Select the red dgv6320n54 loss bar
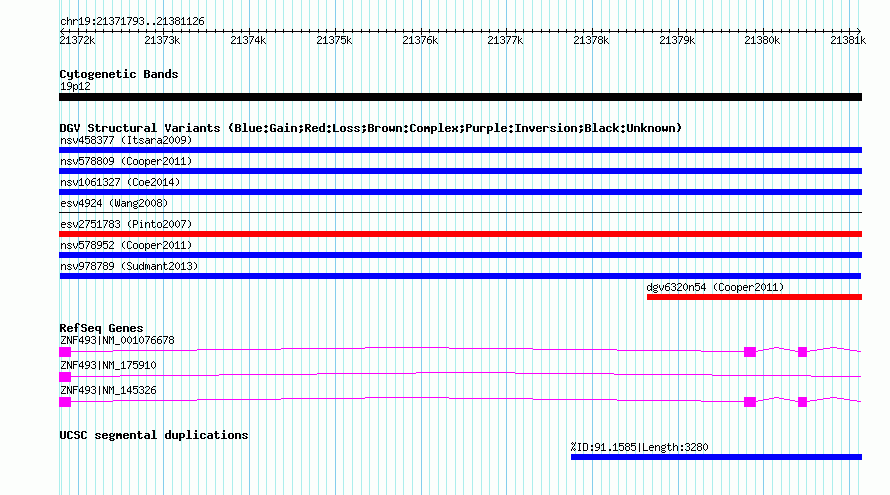The width and height of the screenshot is (890, 495). tap(754, 297)
